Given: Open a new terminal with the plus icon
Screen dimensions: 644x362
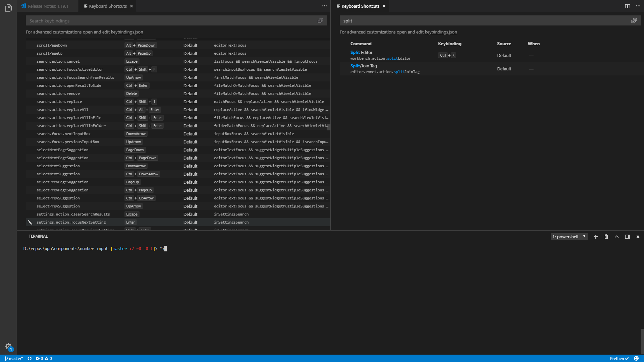Looking at the screenshot, I should (596, 237).
